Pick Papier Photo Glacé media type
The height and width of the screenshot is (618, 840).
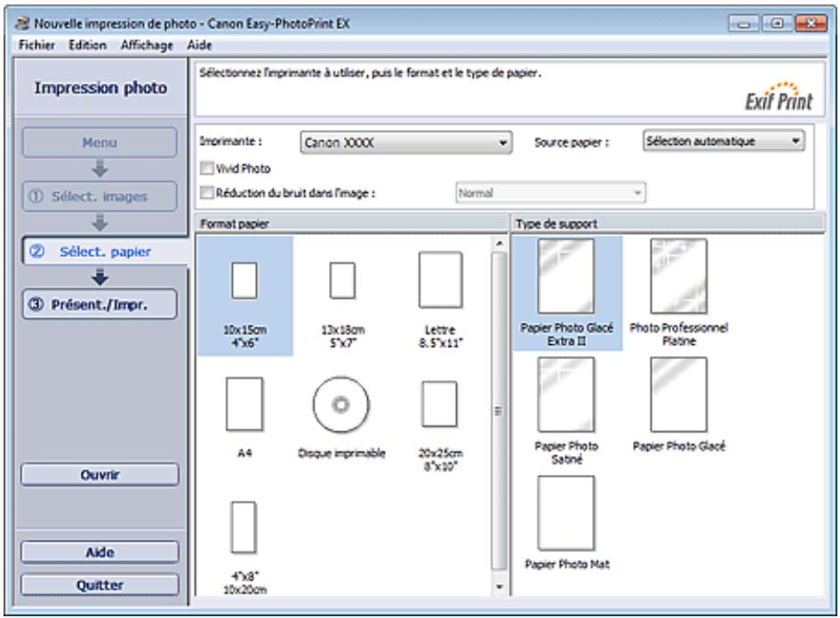coord(679,395)
